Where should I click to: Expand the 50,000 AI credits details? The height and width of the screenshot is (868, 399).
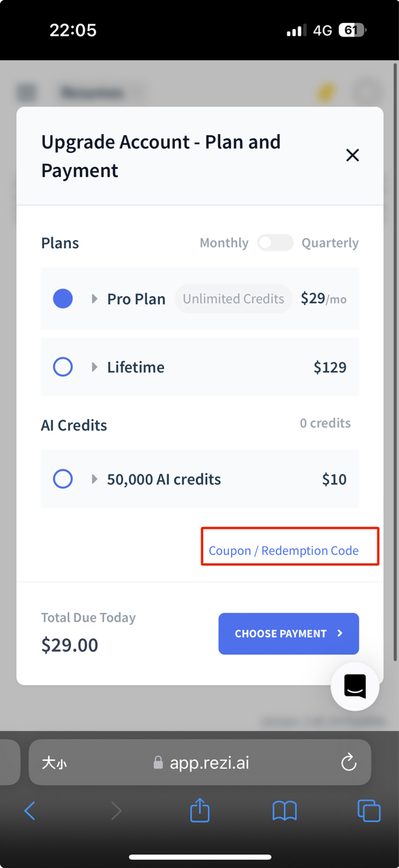click(x=95, y=479)
